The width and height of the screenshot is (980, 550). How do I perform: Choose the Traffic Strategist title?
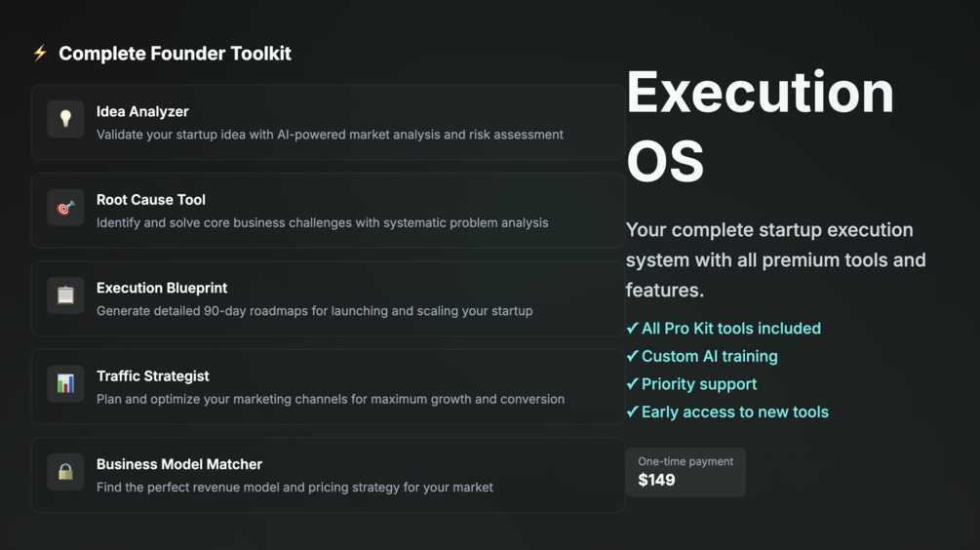pyautogui.click(x=153, y=376)
